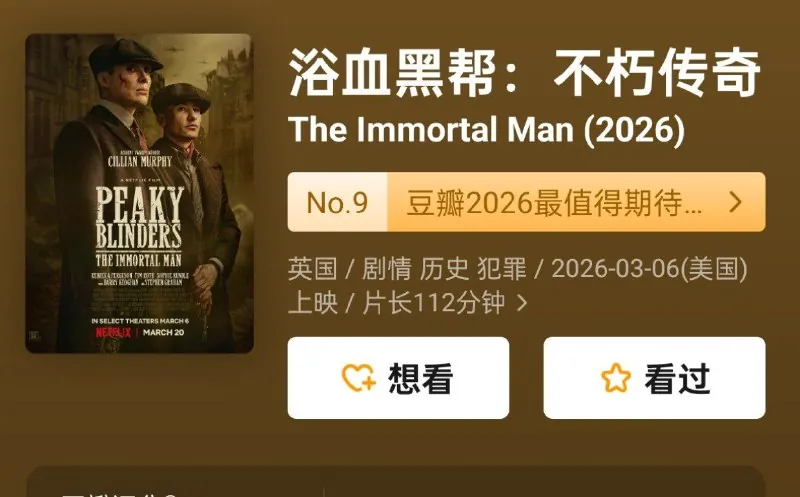This screenshot has width=800, height=497.
Task: Open the Peaky Blinders poster image
Action: [139, 193]
